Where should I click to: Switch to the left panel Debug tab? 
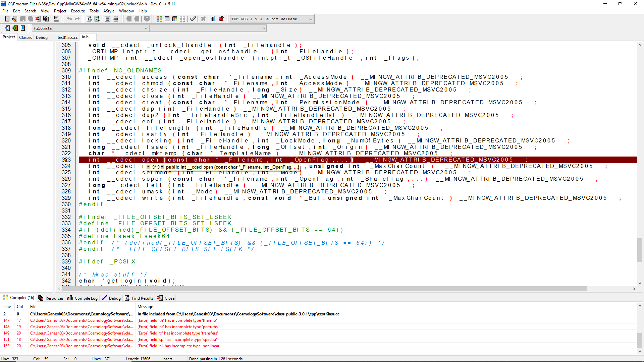click(x=42, y=37)
